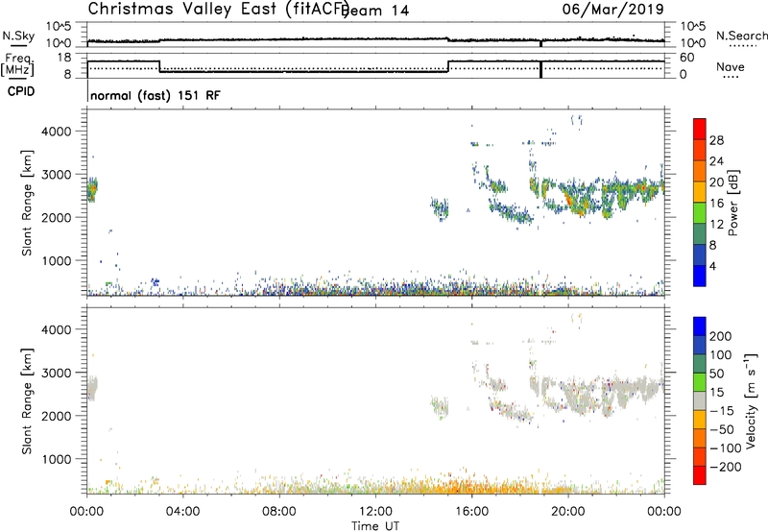Click the frequency step-down at 03:00 in the Freq. panel
This screenshot has width=768, height=532.
[x=159, y=66]
